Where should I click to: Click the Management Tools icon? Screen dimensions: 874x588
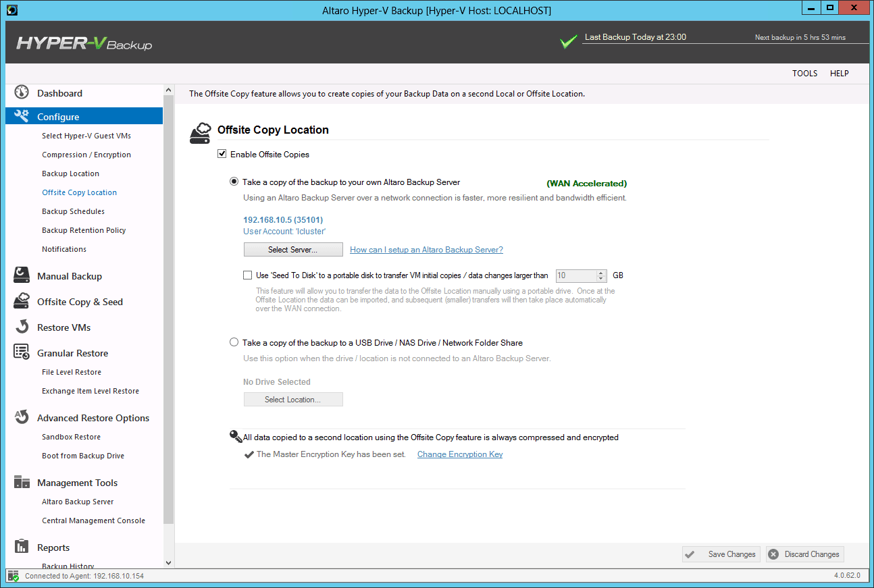[22, 482]
